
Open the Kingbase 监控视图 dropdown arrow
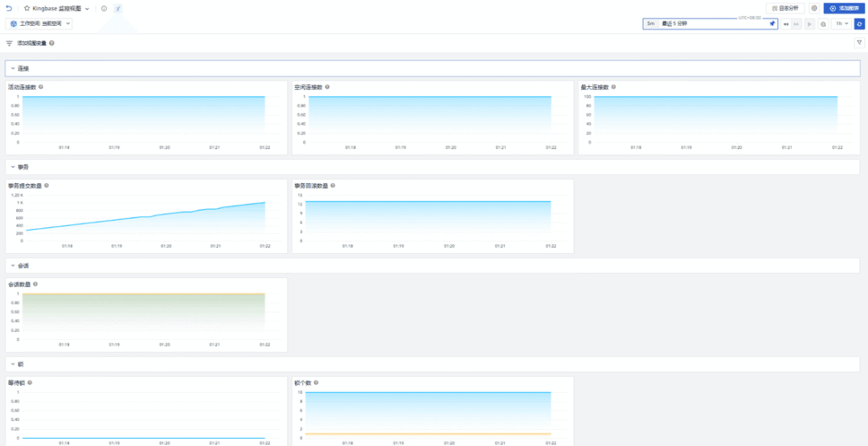87,8
